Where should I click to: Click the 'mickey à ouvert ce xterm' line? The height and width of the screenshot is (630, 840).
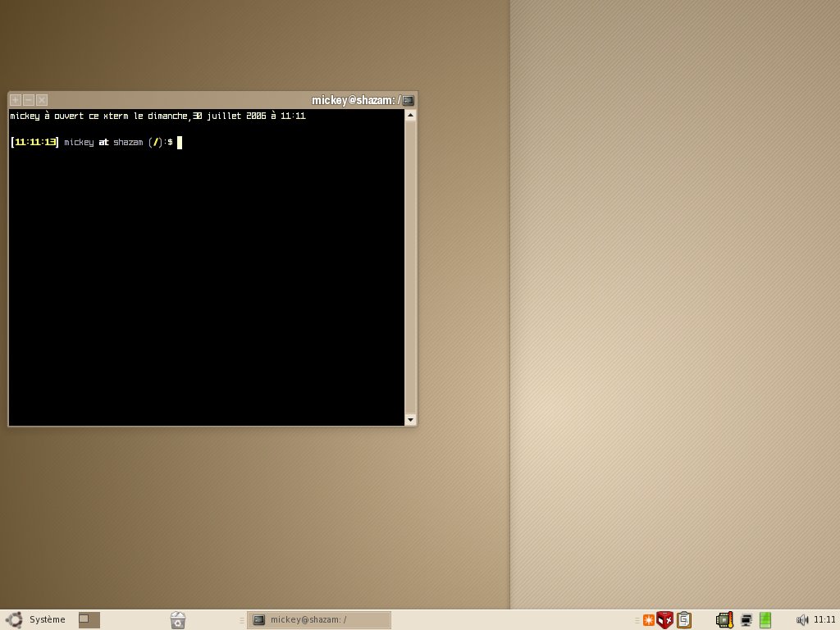(x=158, y=116)
